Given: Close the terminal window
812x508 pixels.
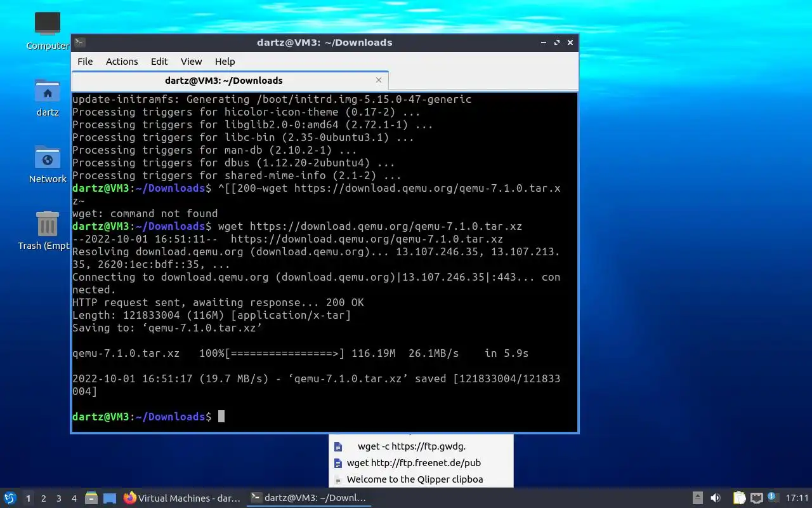Looking at the screenshot, I should [570, 43].
